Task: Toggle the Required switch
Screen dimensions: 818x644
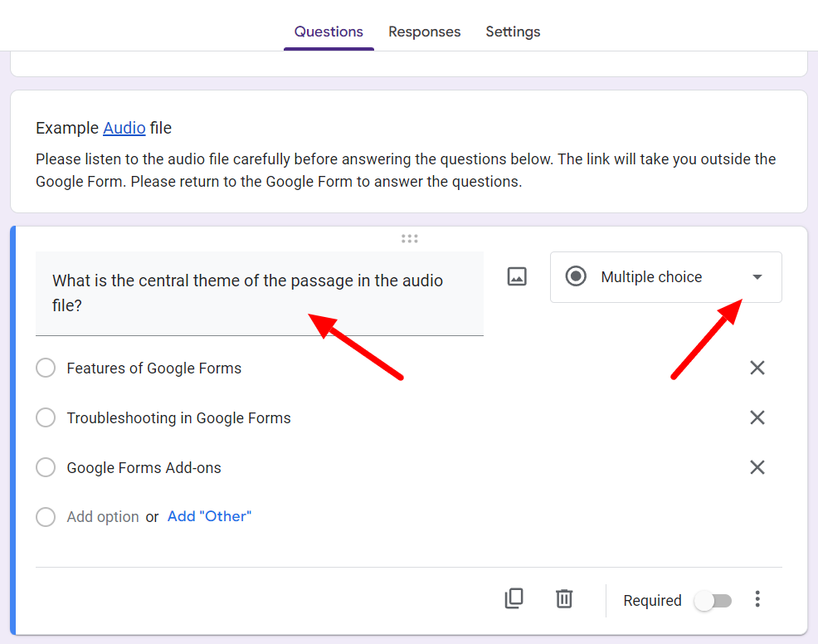Action: pos(713,601)
